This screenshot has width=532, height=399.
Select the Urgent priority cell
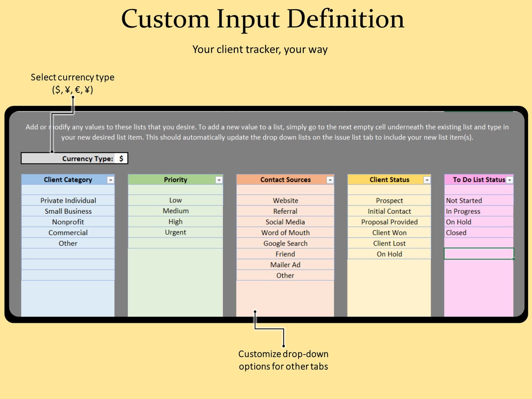[x=175, y=232]
